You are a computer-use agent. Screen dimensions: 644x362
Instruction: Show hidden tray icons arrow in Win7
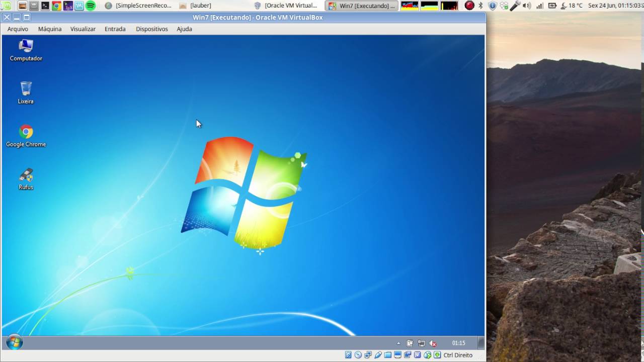pos(398,343)
